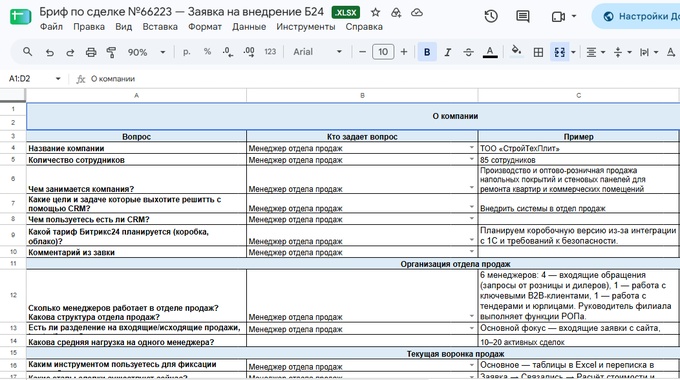Open the Google Sheets home icon
The width and height of the screenshot is (680, 380).
click(x=20, y=16)
